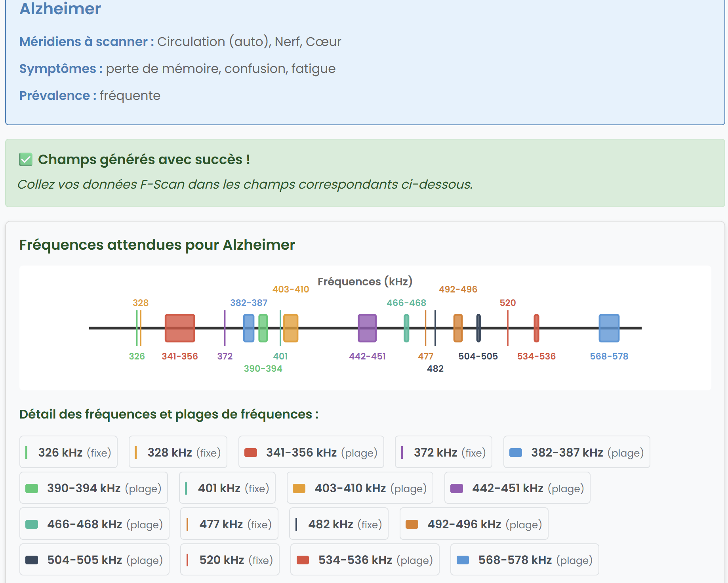Click the "Fréquences attendues pour Alzheimer" heading
728x583 pixels.
(157, 245)
